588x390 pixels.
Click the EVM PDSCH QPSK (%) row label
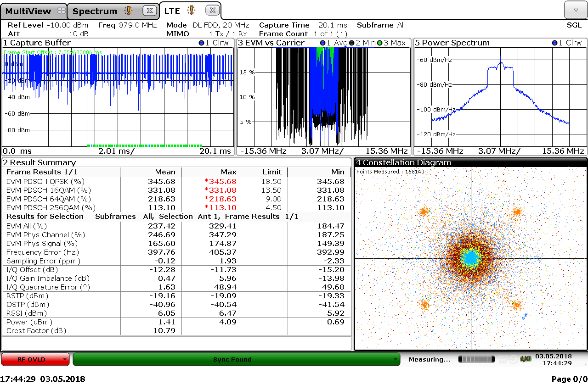(45, 182)
